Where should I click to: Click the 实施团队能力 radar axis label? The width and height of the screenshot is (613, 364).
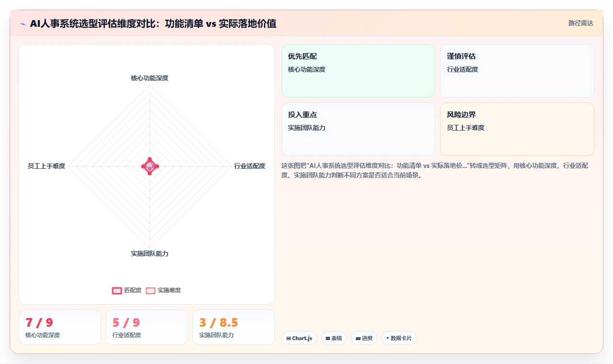[x=149, y=254]
